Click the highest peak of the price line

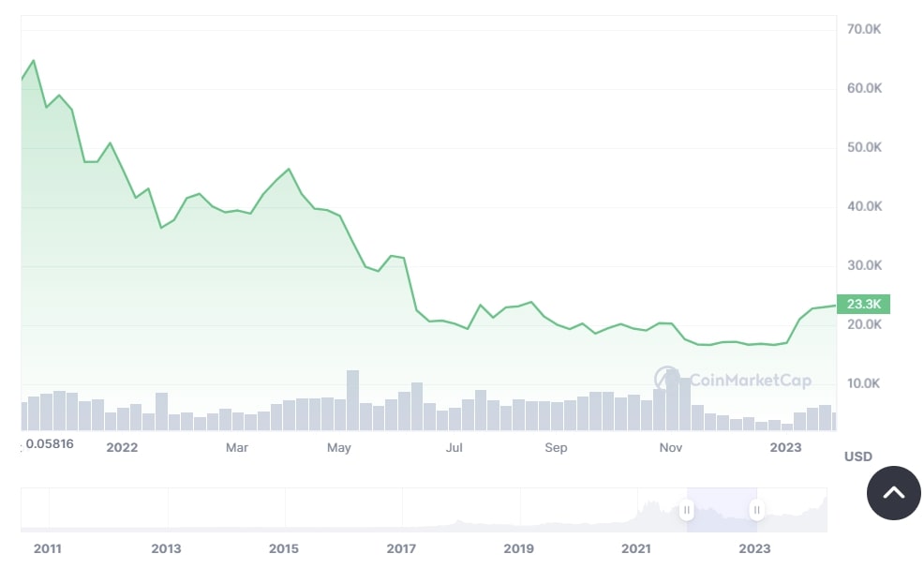pyautogui.click(x=34, y=61)
